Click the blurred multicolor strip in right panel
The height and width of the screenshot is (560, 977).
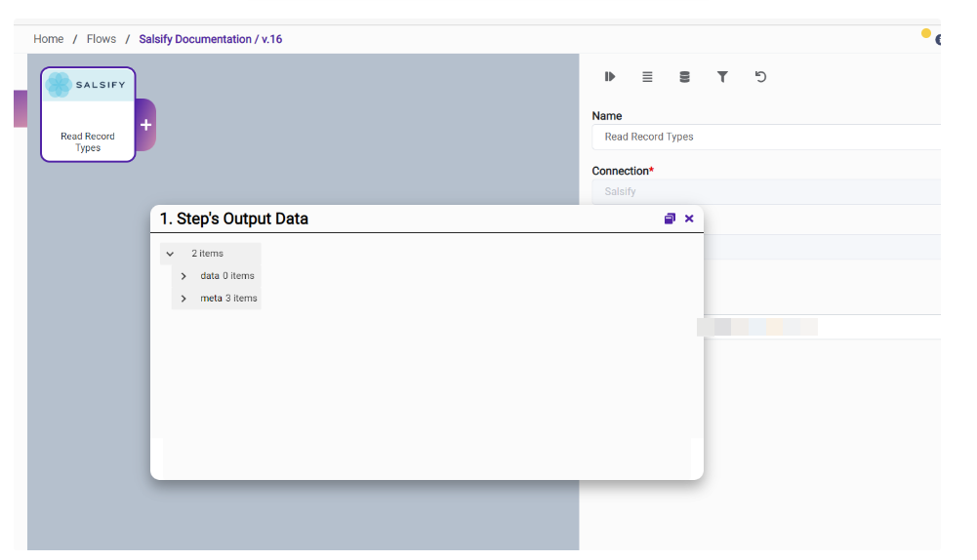pos(757,327)
